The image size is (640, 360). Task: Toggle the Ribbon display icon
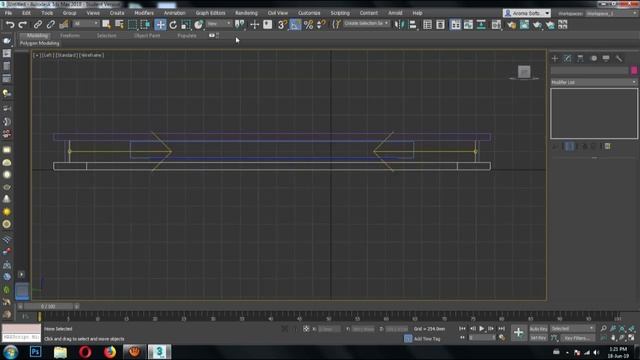coord(455,24)
